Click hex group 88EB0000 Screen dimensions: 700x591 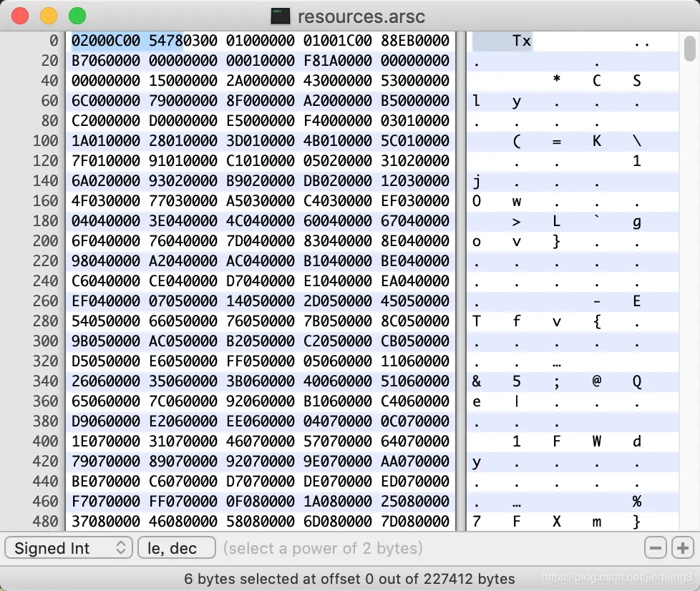point(415,41)
